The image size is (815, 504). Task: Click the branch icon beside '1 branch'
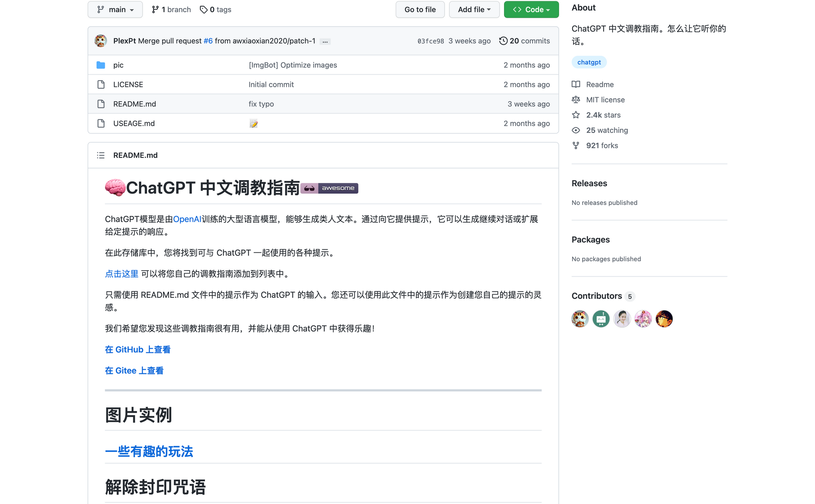pos(155,9)
